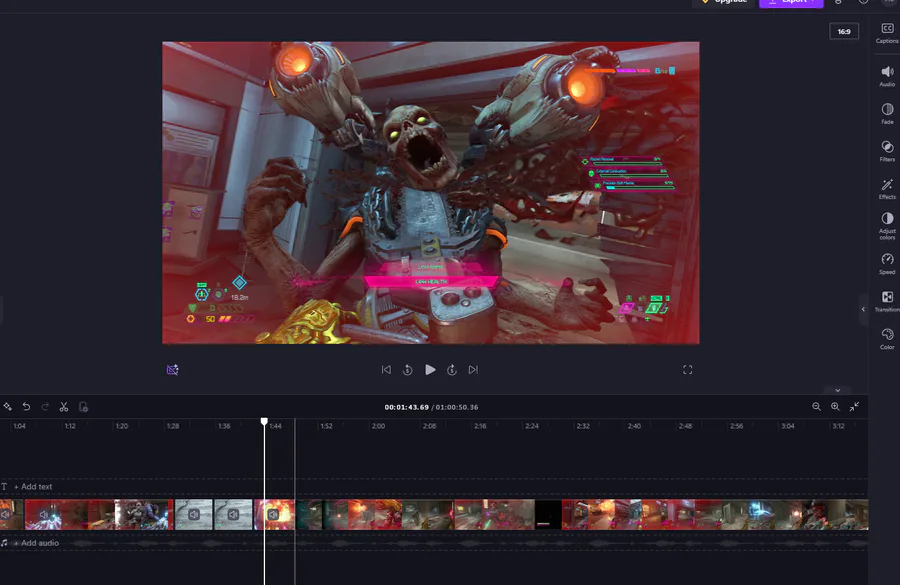Screen dimensions: 900x585
Task: Open the Color tab
Action: 887,339
